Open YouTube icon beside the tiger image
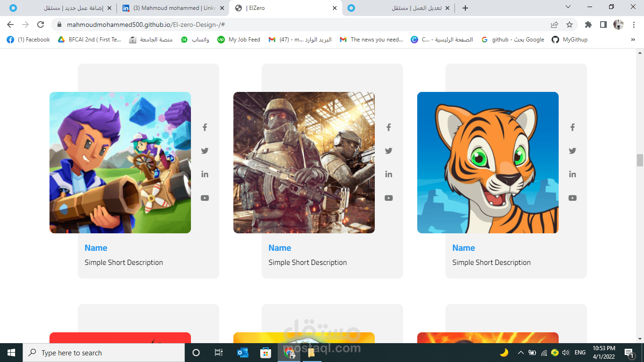This screenshot has height=362, width=644. (x=572, y=198)
